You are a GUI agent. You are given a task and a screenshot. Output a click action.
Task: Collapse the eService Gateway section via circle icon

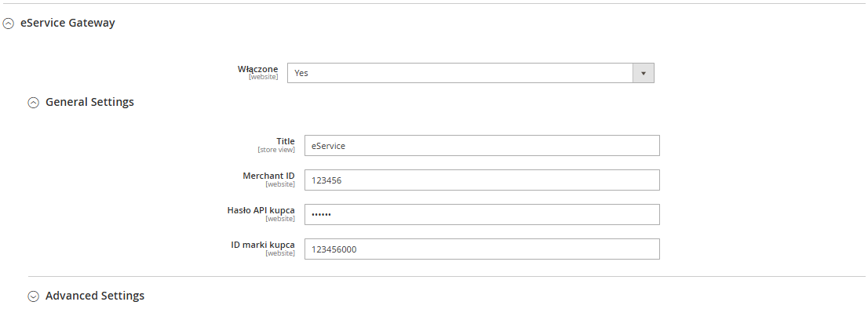[x=9, y=24]
